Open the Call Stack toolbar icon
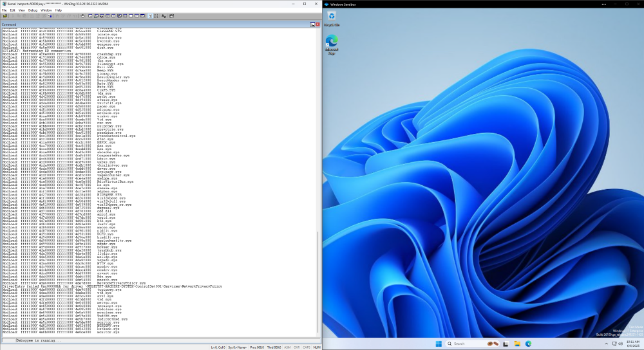Viewport: 644px width, 350px height. point(119,16)
